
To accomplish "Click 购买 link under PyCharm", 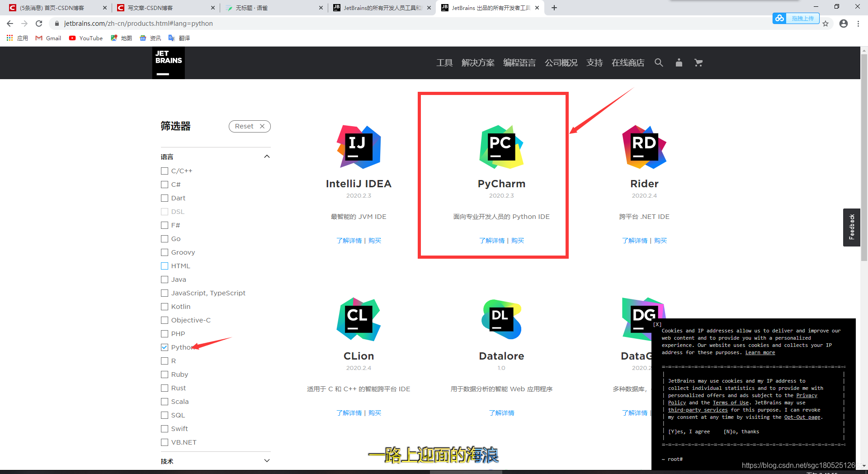I will (x=518, y=241).
